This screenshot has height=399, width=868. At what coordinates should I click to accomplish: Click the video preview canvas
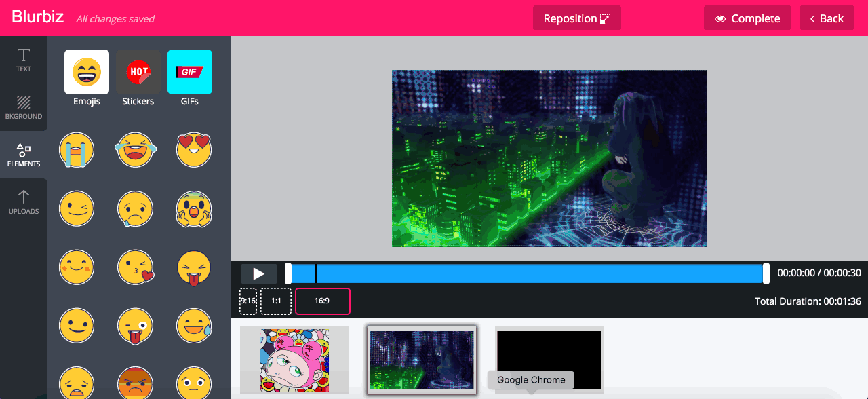549,158
